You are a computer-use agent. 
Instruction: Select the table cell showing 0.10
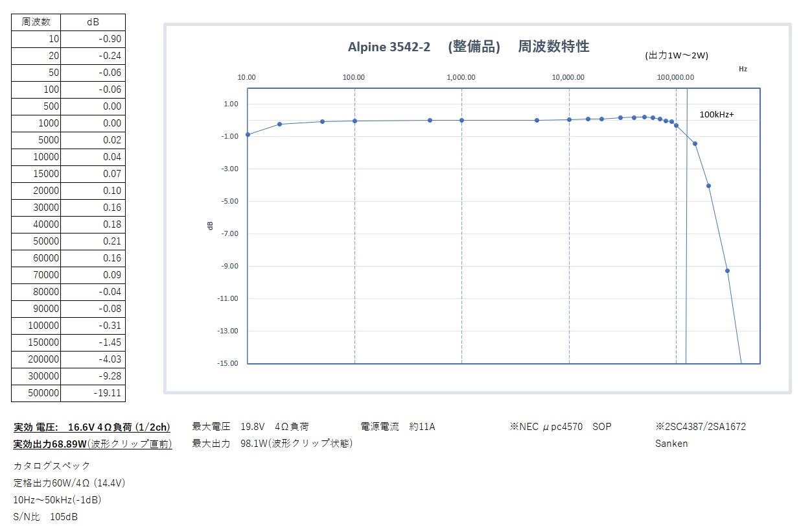tap(93, 191)
